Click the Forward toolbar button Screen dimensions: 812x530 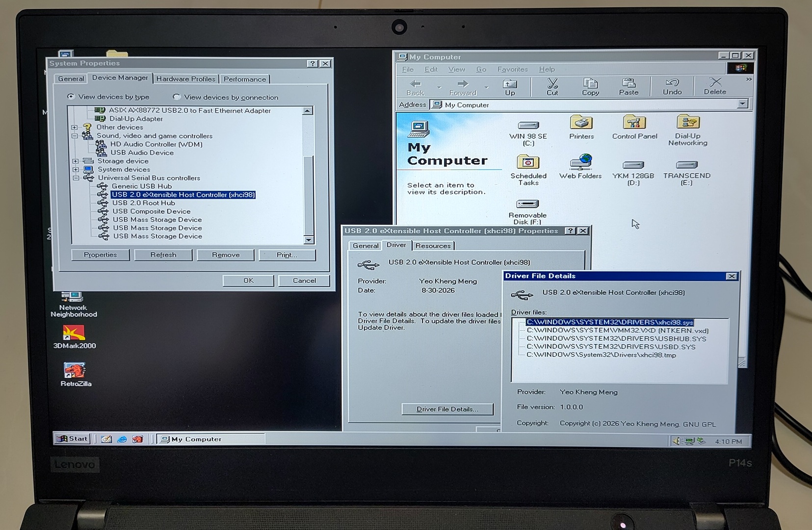click(463, 87)
